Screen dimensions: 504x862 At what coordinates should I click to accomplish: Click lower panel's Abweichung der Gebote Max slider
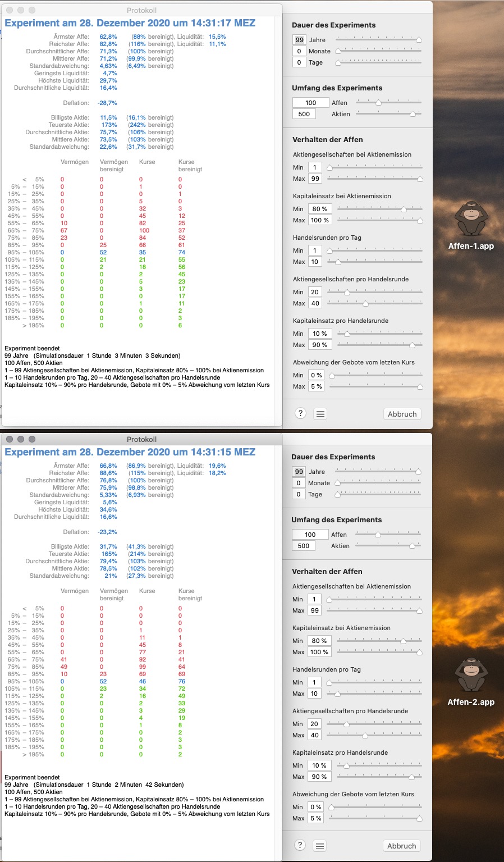[375, 818]
